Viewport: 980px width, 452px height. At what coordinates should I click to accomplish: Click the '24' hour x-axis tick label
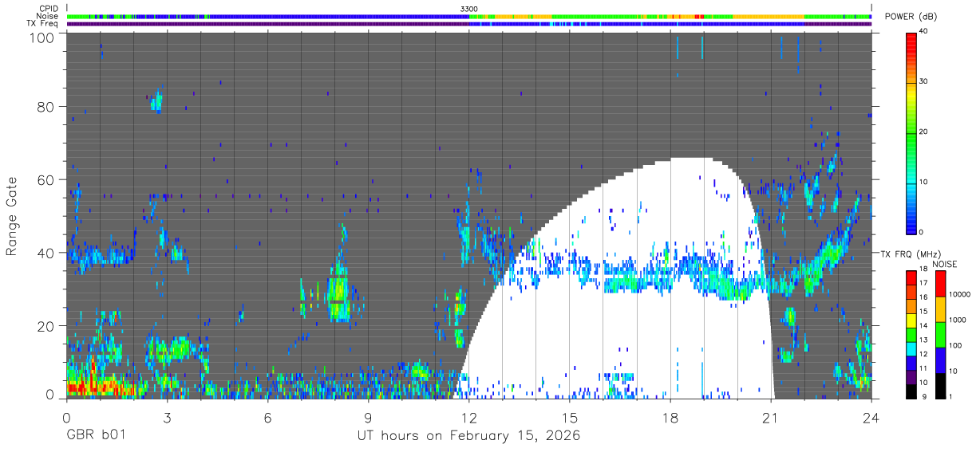871,418
